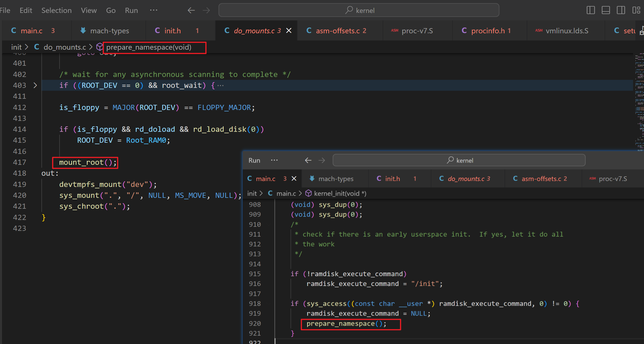This screenshot has width=644, height=344.
Task: Expand the folded block at line 403
Action: pos(35,85)
